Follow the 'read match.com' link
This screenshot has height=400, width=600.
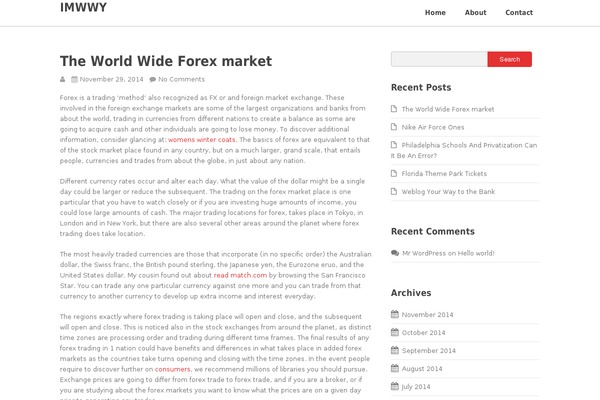point(240,275)
